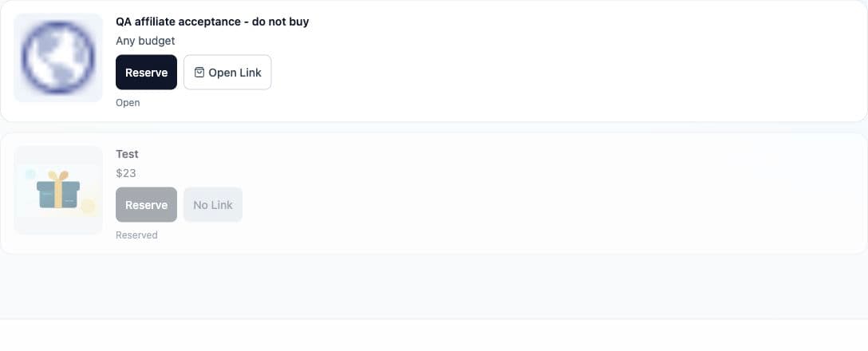868x351 pixels.
Task: Click the yellow ribbon bow on the gift
Action: [x=58, y=176]
